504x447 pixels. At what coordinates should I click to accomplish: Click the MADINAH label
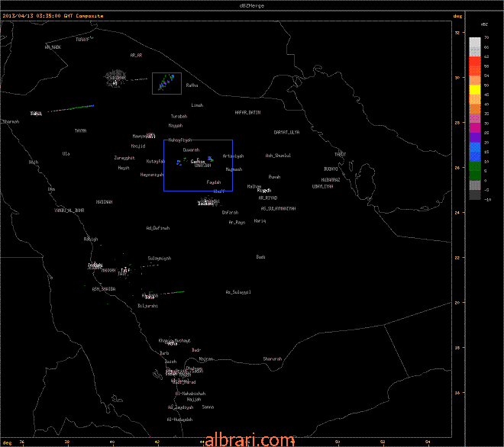[104, 202]
